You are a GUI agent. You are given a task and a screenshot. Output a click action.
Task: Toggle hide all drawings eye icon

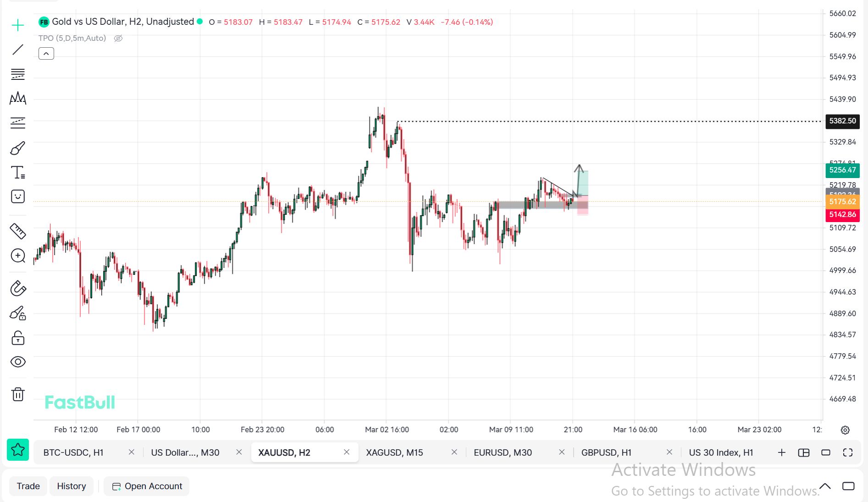[18, 362]
